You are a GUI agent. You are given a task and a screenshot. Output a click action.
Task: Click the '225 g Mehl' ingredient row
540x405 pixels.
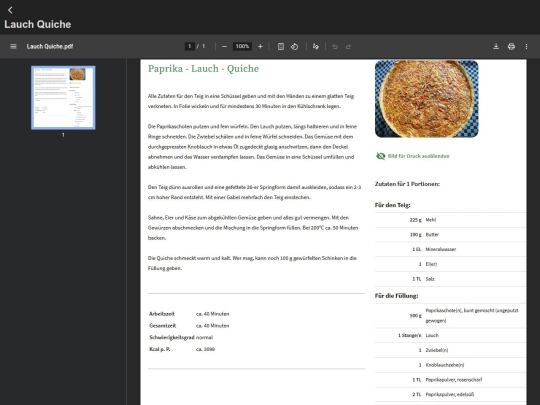pos(450,220)
